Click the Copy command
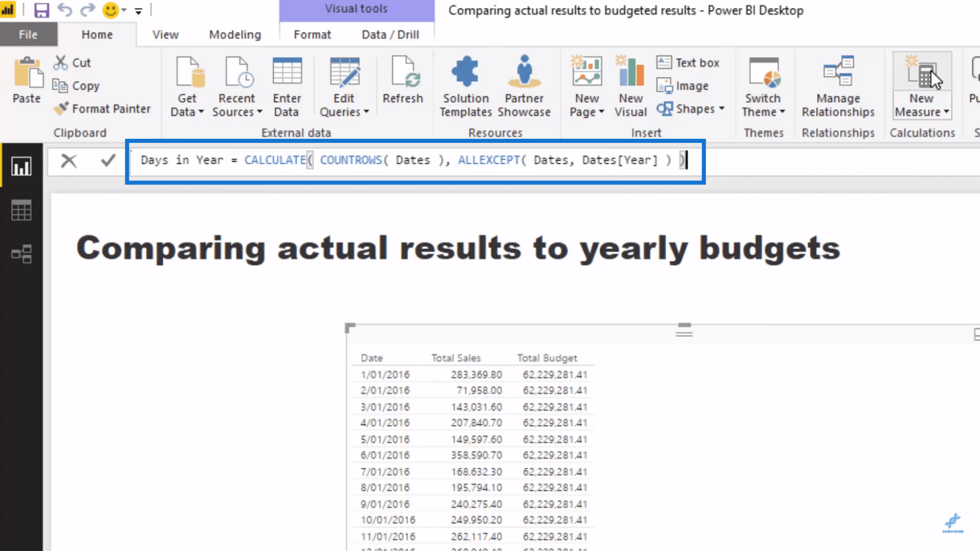Screen dimensions: 980x551 76,86
